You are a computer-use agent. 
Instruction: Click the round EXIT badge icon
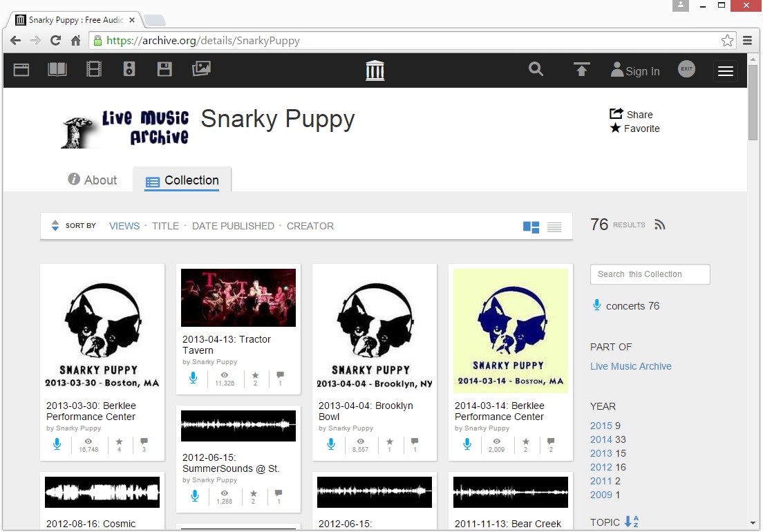[686, 69]
